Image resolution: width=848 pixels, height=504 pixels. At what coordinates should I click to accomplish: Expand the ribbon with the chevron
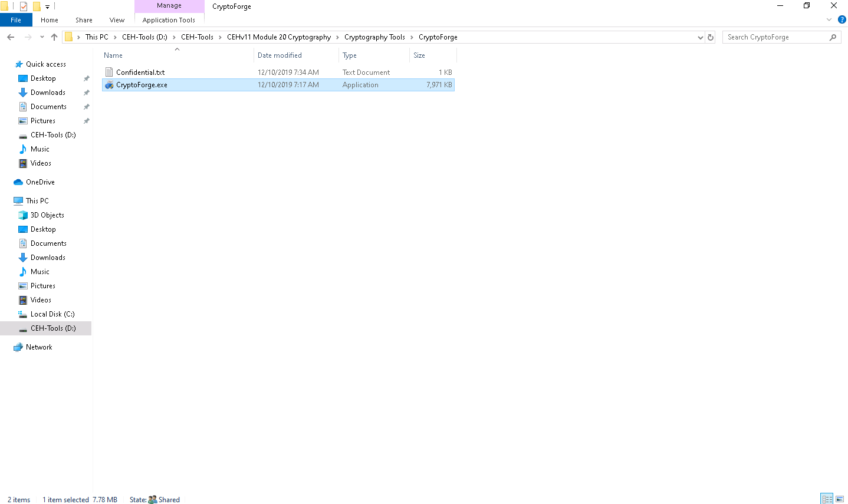coord(829,19)
